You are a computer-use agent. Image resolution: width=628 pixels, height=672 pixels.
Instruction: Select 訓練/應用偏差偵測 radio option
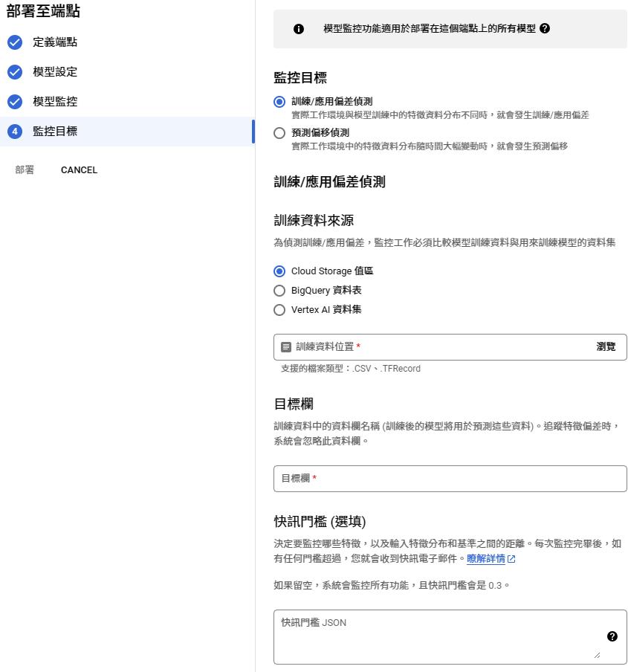279,102
